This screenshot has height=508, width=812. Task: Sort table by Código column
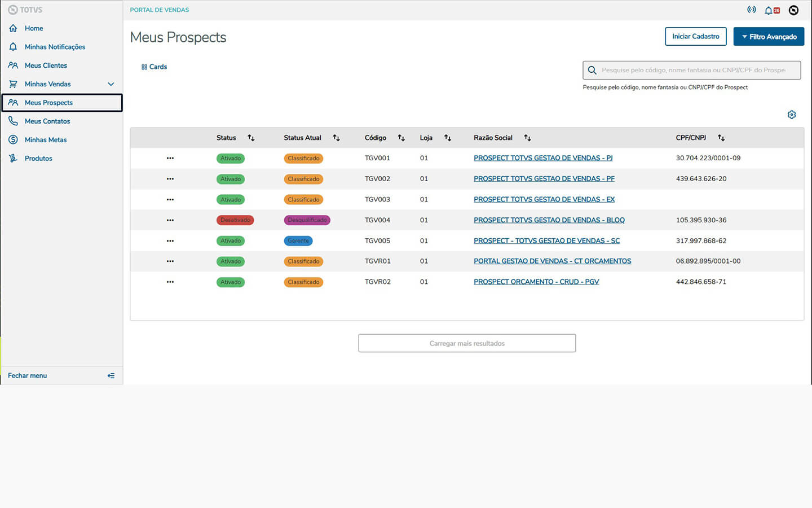401,138
